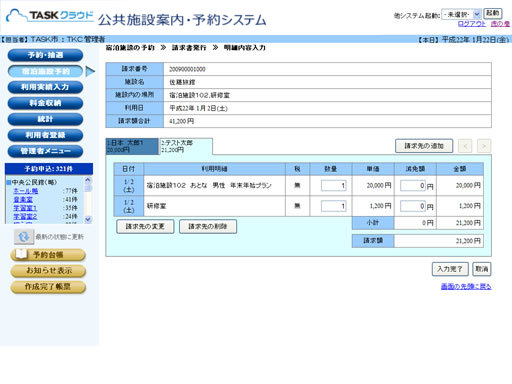Click the 起動 button
Screen dimensions: 512x384
pos(493,13)
